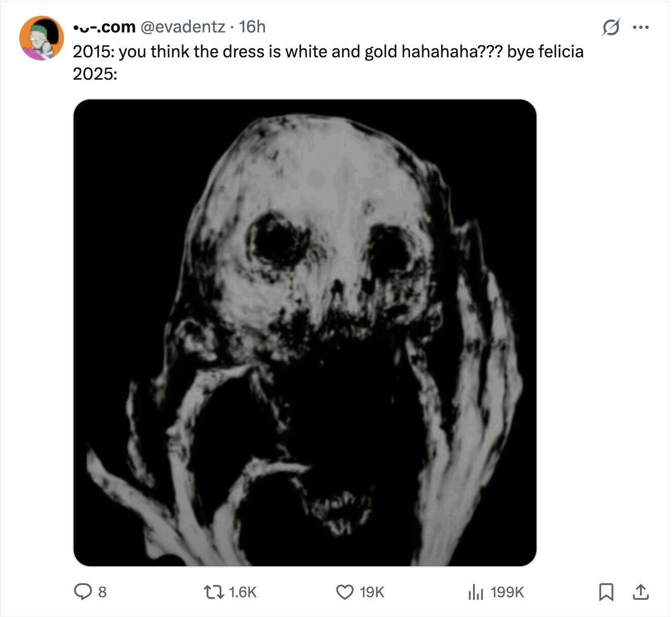672x617 pixels.
Task: Click the share upload icon
Action: 641,592
